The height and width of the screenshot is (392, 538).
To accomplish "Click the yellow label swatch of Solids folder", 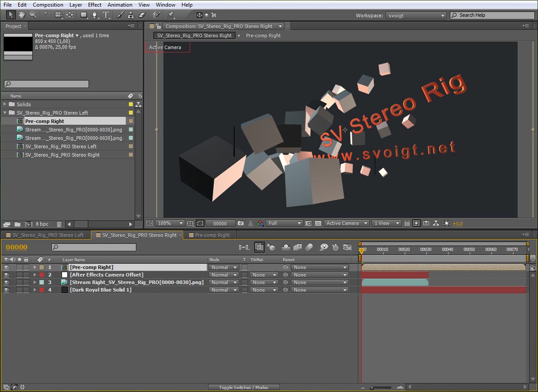I will pos(131,104).
